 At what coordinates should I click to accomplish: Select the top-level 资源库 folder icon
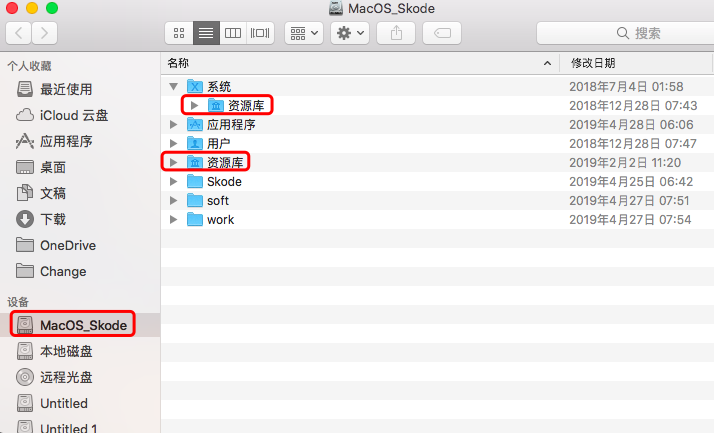pos(195,162)
